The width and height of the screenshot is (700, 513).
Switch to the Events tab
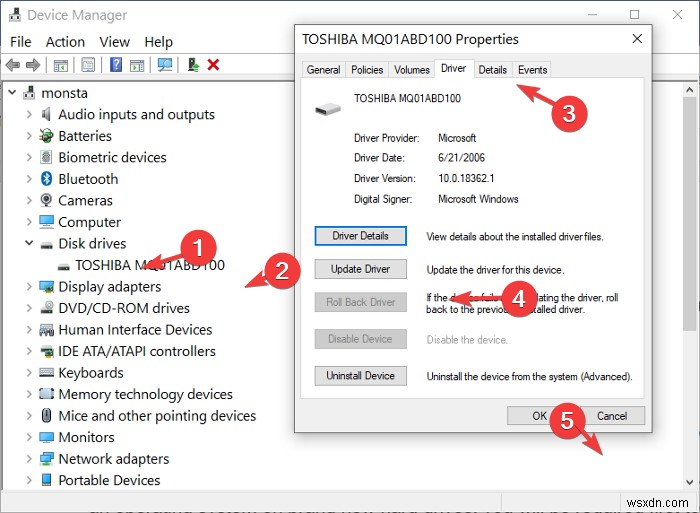coord(532,70)
